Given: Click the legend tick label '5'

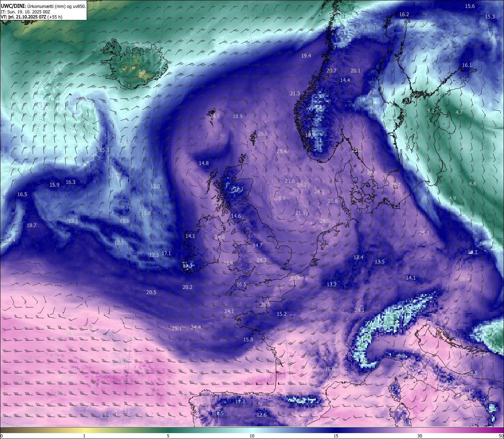Looking at the screenshot, I should coord(168,436).
